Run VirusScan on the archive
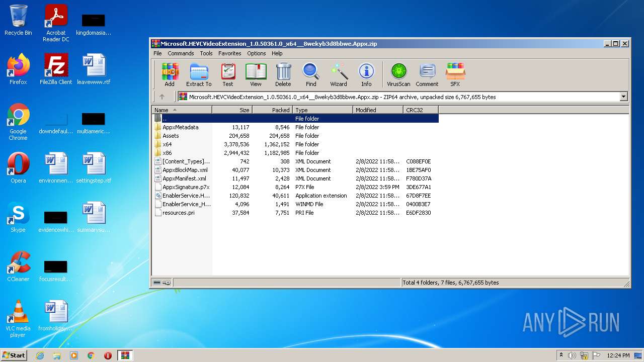644x362 pixels. pos(398,74)
